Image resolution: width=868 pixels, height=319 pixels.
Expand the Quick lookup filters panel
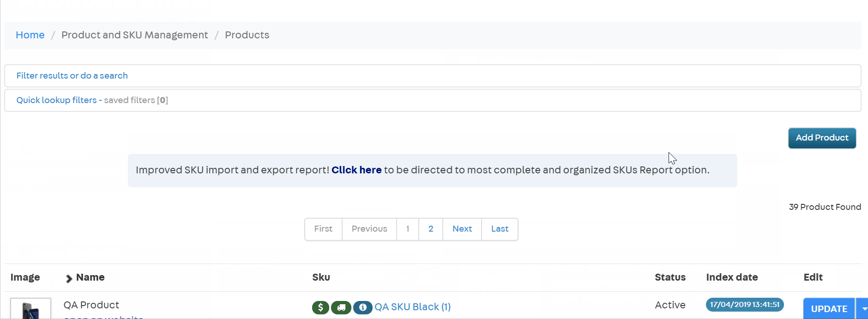tap(56, 100)
